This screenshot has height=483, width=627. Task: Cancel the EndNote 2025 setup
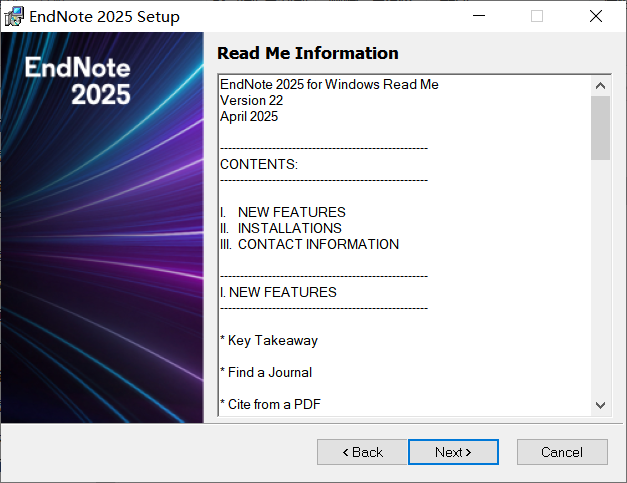pos(562,452)
